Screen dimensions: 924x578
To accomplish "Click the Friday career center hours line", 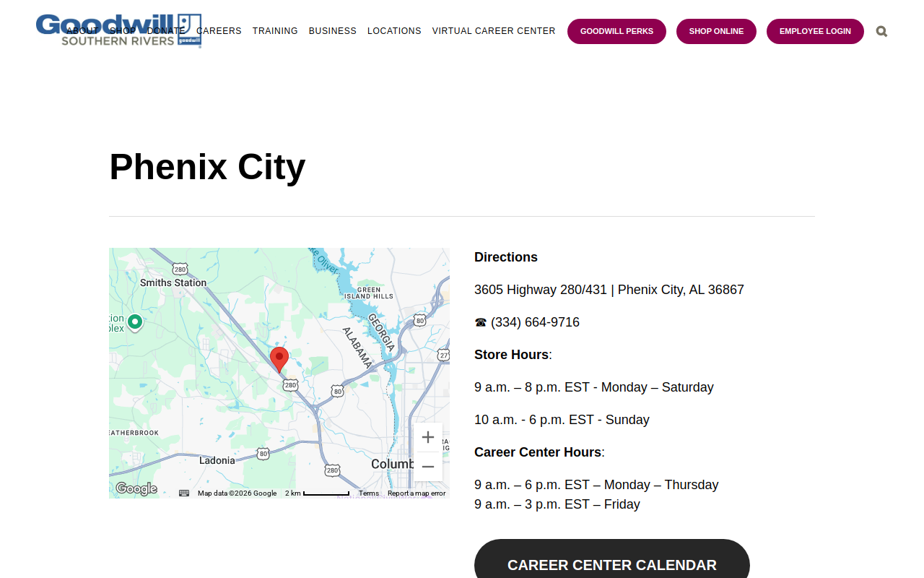I will 557,504.
